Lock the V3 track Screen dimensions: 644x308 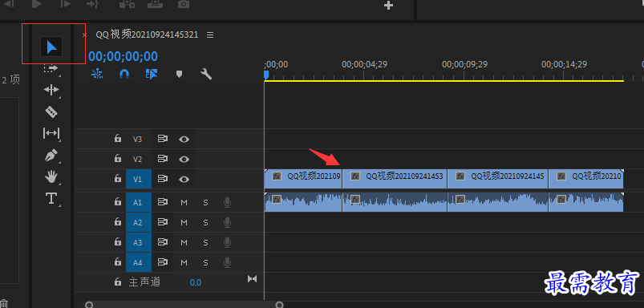(x=118, y=139)
